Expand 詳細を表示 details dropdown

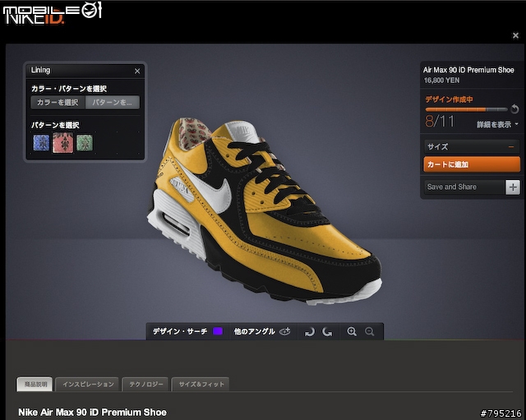point(497,124)
